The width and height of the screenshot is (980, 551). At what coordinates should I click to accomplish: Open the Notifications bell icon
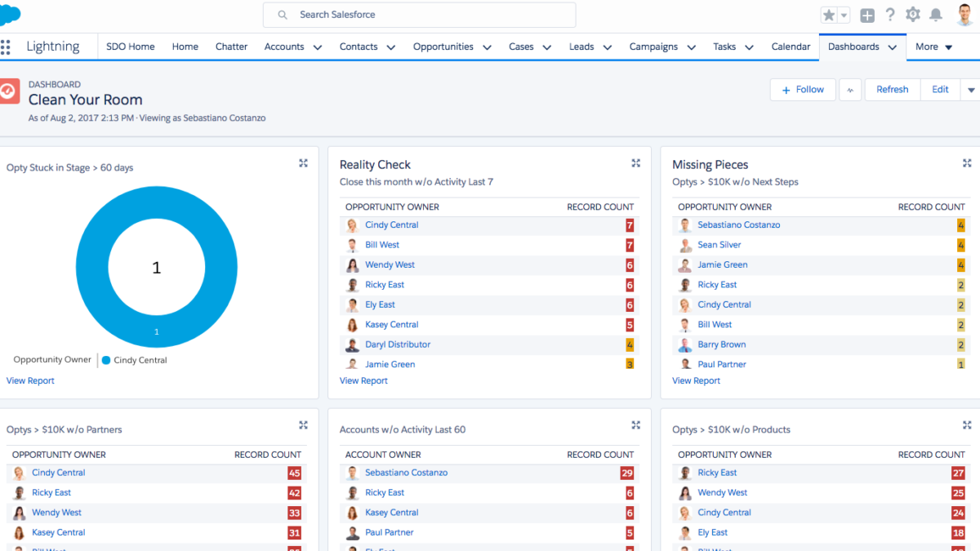(936, 15)
